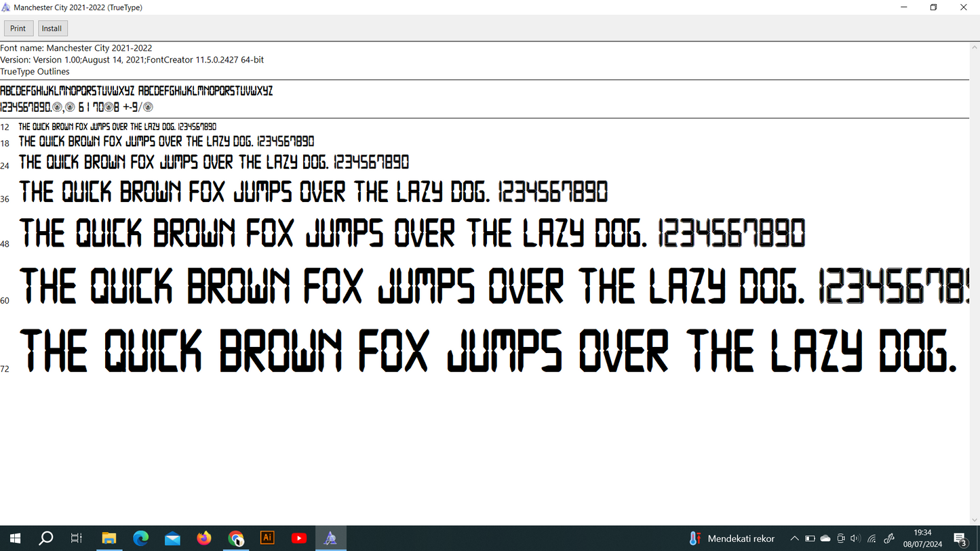Open the Windows Start menu
Viewport: 980px width, 551px height.
(x=15, y=539)
